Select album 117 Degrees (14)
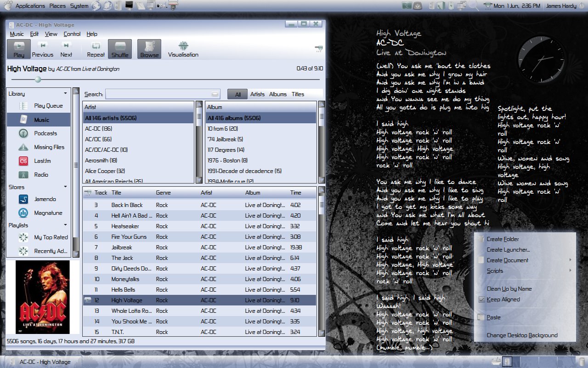This screenshot has height=368, width=588. tap(261, 150)
